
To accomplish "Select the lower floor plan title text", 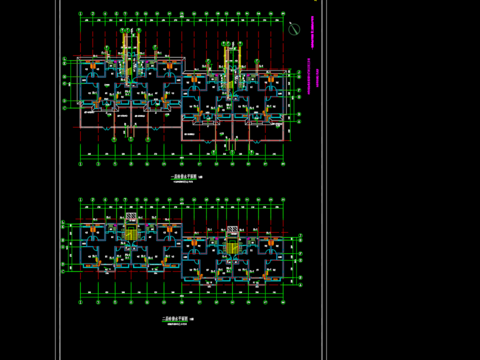I will click(x=175, y=319).
